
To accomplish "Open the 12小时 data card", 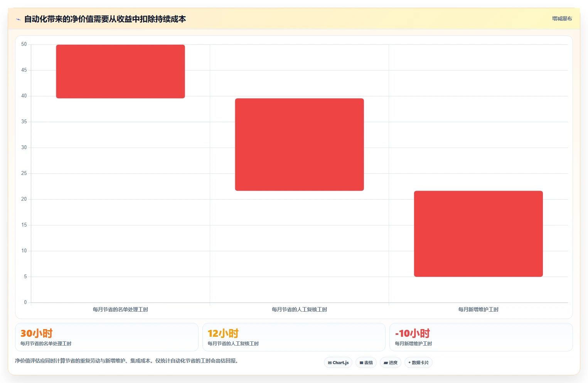I will click(294, 337).
